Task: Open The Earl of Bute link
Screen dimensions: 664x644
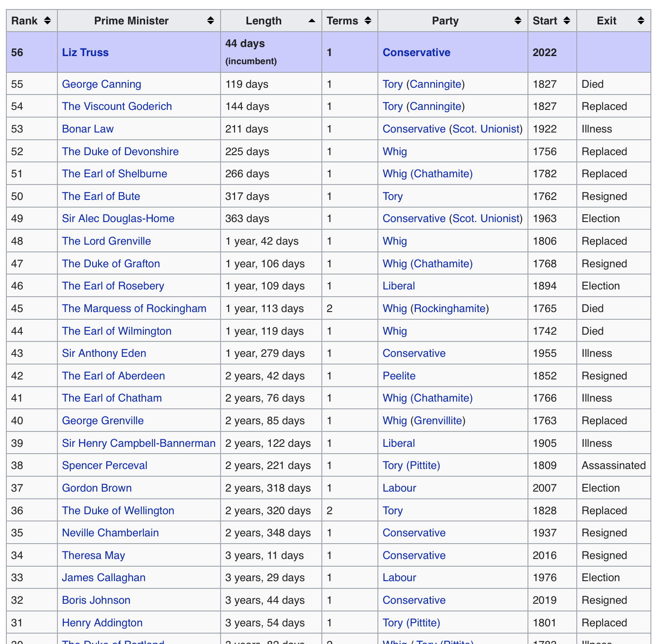Action: tap(101, 196)
